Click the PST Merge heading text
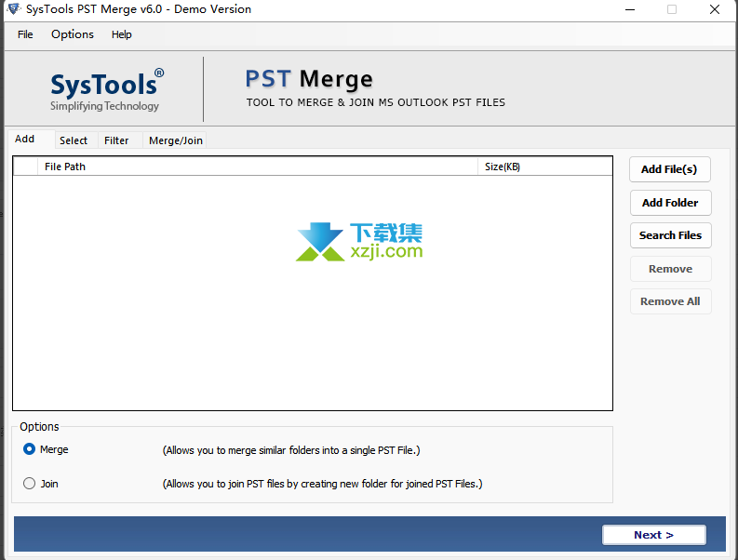This screenshot has width=738, height=560. 309,78
